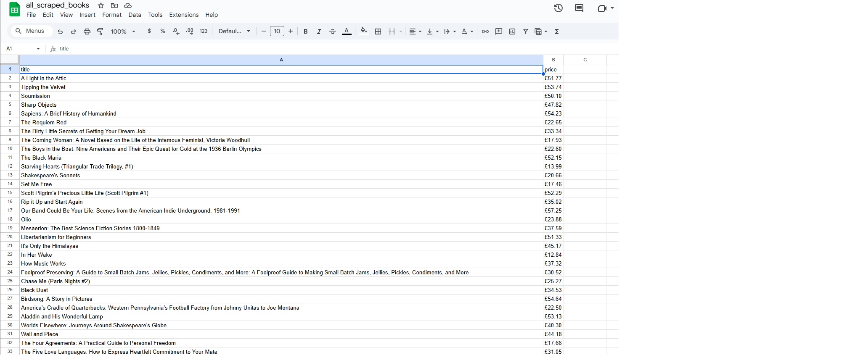Toggle strikethrough formatting

(x=333, y=32)
